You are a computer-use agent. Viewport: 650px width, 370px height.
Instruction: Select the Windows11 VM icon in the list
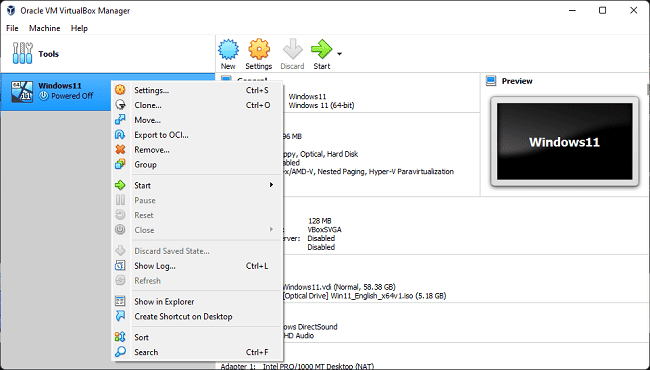(22, 91)
